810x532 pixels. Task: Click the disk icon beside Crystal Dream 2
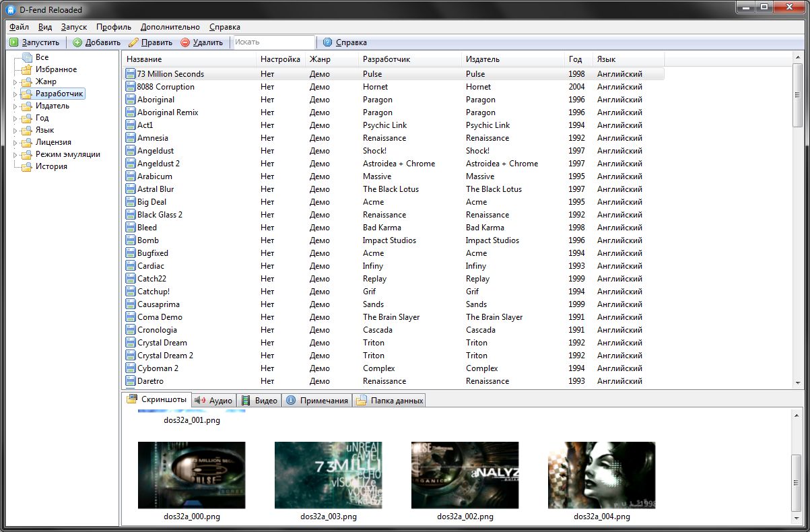click(x=131, y=356)
